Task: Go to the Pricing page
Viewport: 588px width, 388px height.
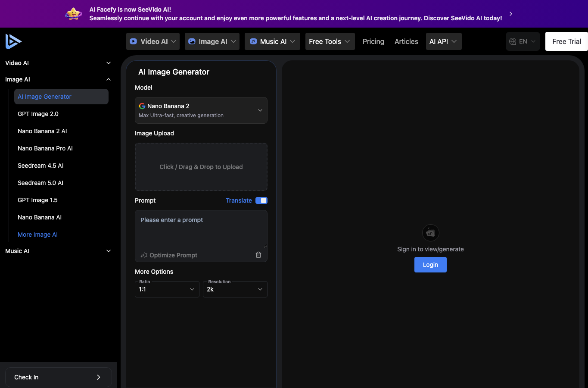Action: pos(373,41)
